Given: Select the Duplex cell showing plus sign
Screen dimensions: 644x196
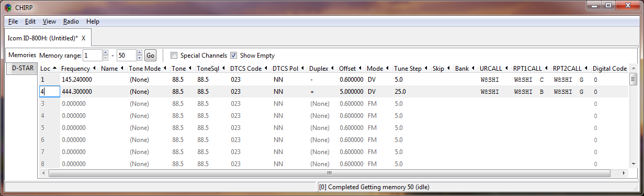Looking at the screenshot, I should (323, 91).
